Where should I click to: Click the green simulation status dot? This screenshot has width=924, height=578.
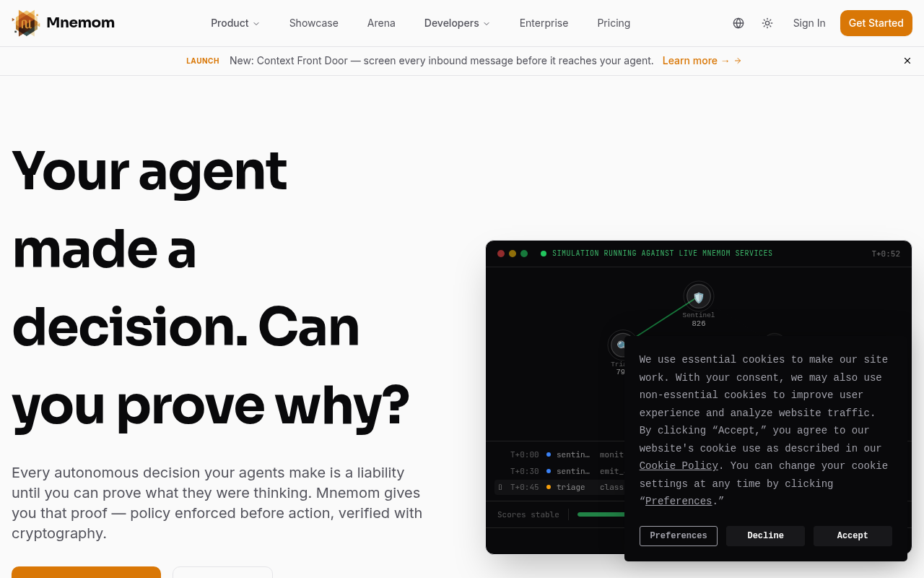pos(544,254)
